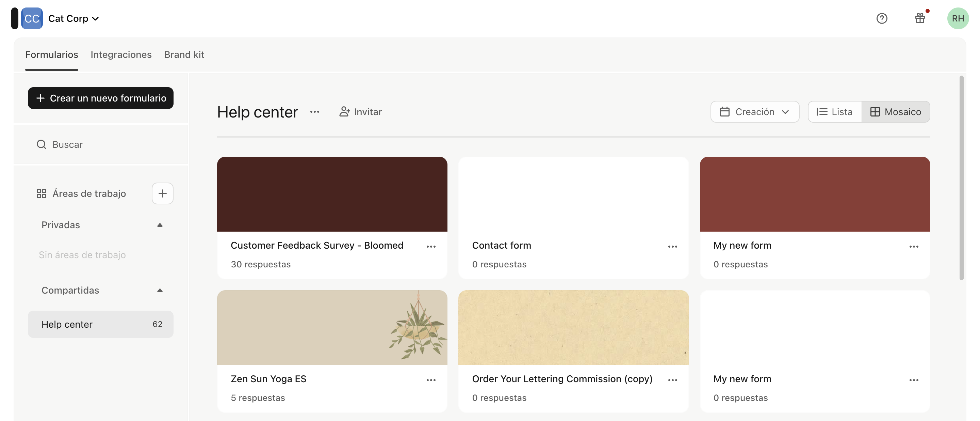Click Crear un nuevo formulario

click(100, 98)
